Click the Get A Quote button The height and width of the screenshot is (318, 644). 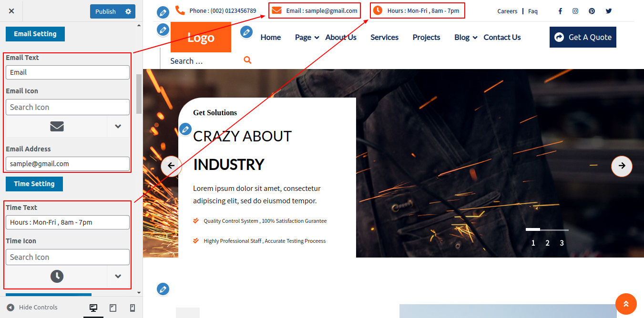(583, 37)
